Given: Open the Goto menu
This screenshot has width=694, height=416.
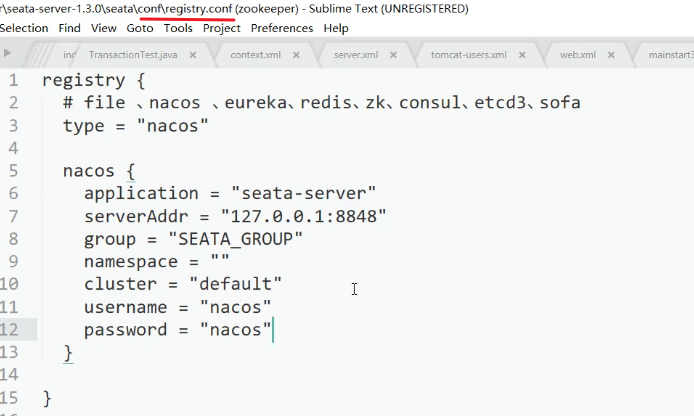Looking at the screenshot, I should (x=140, y=28).
